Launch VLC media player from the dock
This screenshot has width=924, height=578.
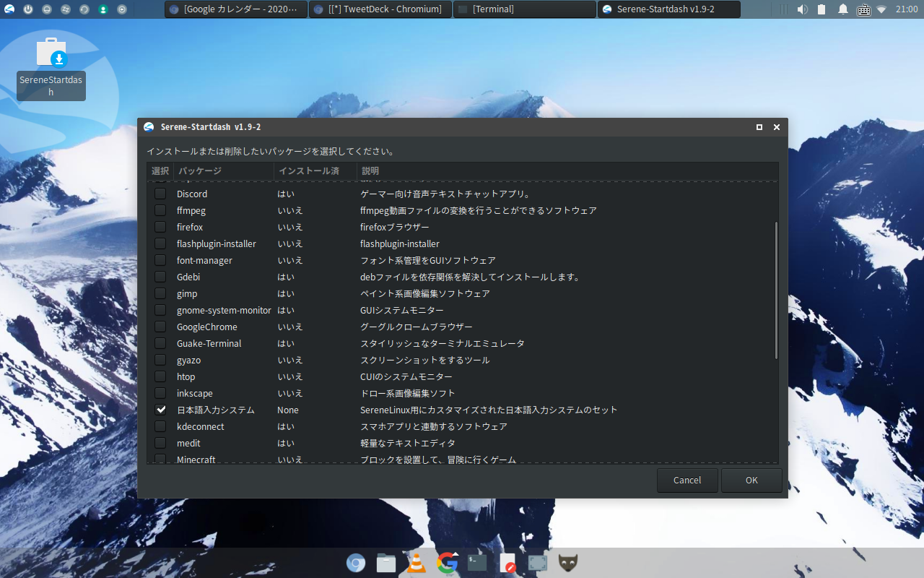pyautogui.click(x=417, y=563)
